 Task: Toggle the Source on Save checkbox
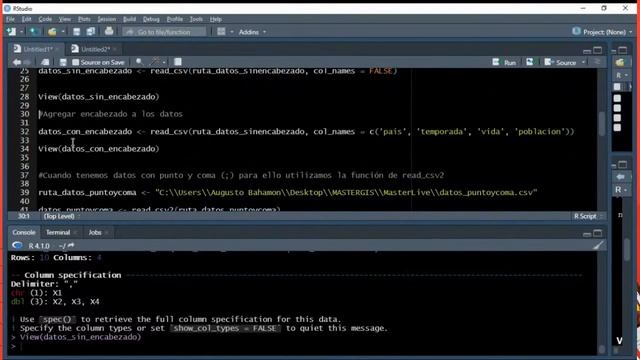point(76,62)
